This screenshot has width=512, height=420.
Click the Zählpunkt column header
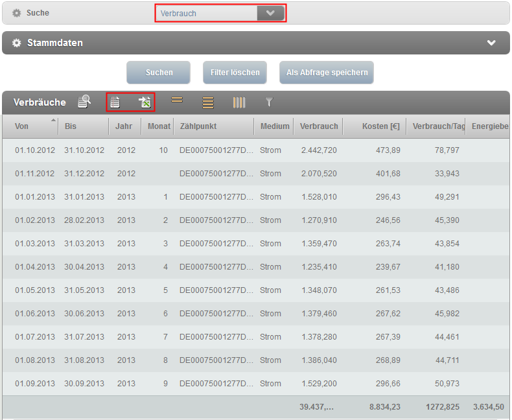coord(198,126)
